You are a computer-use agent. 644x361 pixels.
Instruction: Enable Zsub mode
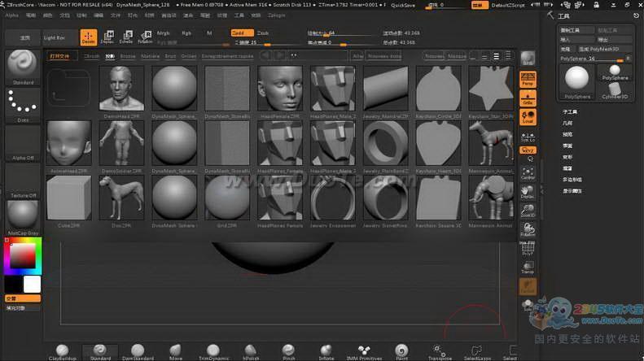tap(263, 33)
